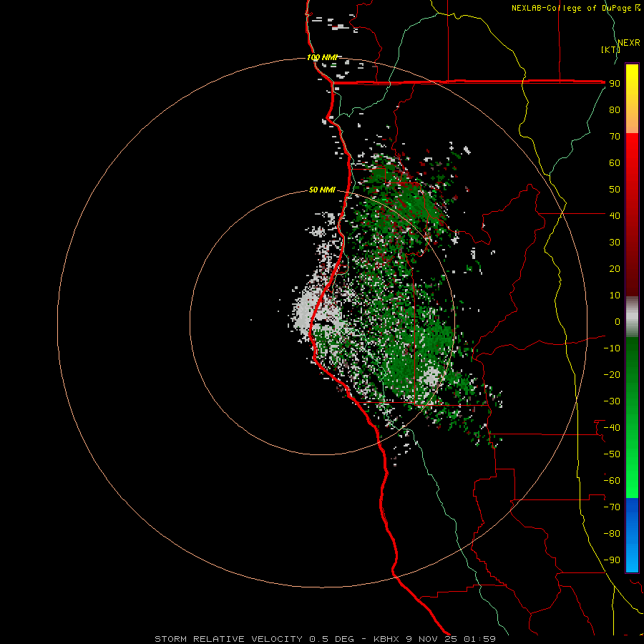The width and height of the screenshot is (644, 644).
Task: Select the -50 value on the velocity scale
Action: pyautogui.click(x=612, y=454)
